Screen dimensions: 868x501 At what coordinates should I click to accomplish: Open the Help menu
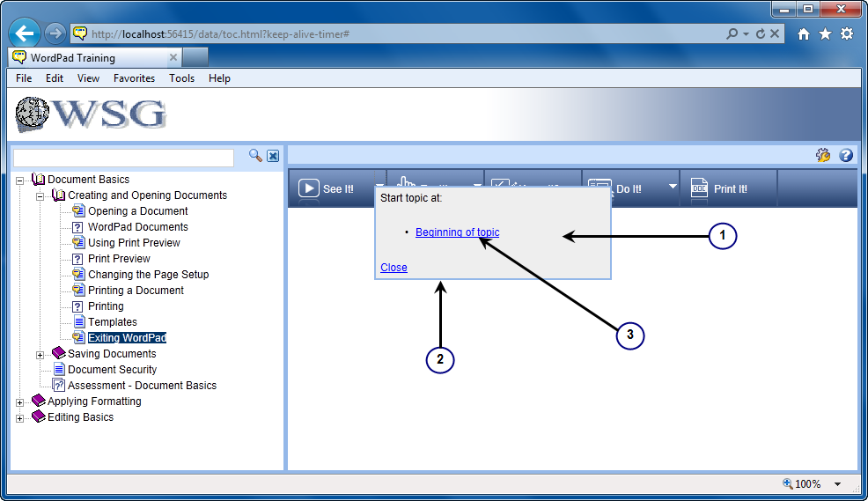pos(219,78)
